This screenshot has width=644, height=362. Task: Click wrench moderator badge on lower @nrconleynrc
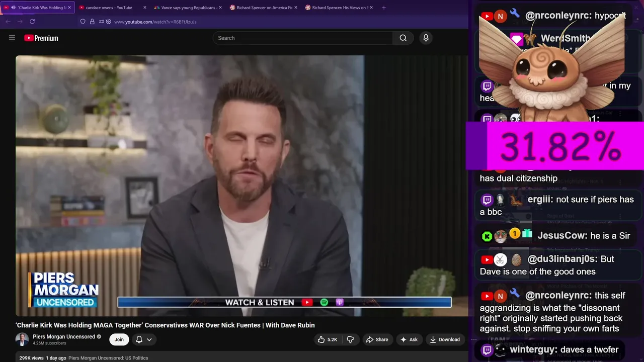pos(515,294)
